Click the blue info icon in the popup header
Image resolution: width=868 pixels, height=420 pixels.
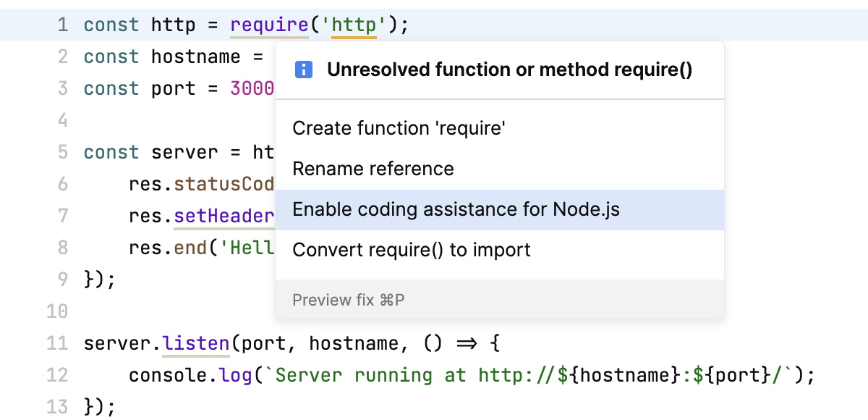pos(303,70)
